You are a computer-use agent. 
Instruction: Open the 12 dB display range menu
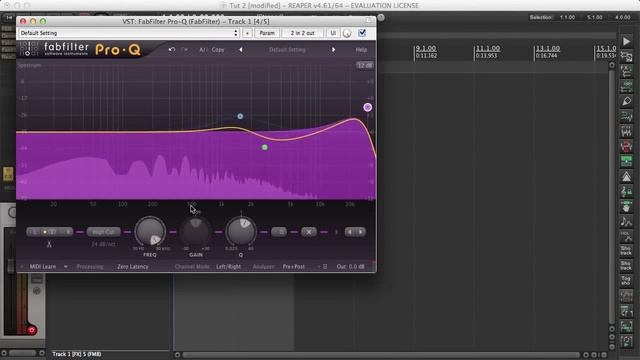tap(364, 65)
